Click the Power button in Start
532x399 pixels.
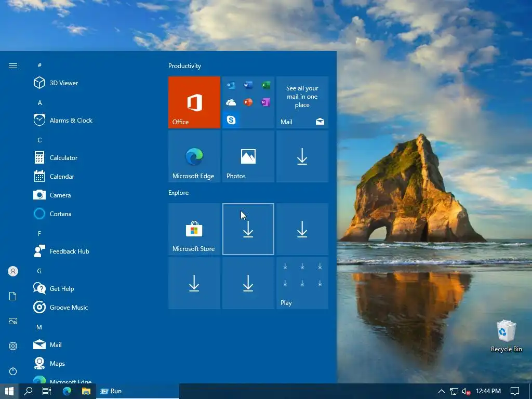tap(13, 371)
